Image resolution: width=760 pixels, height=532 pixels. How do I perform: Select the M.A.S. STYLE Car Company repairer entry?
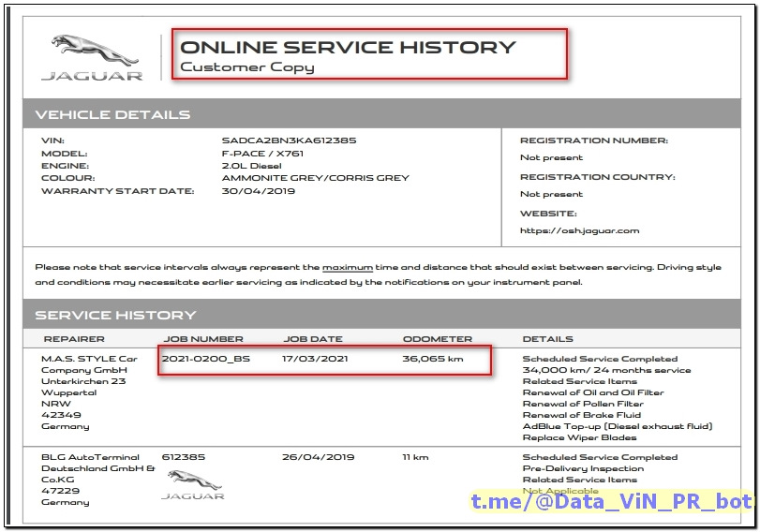(x=89, y=393)
